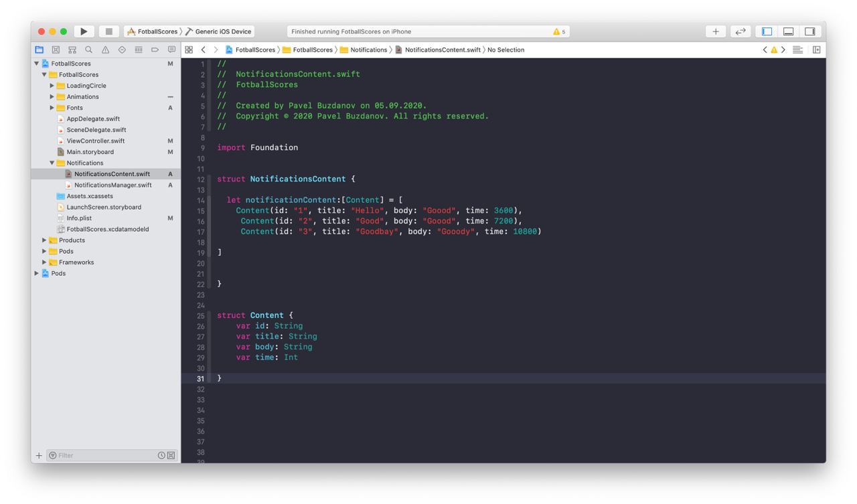Image resolution: width=857 pixels, height=504 pixels.
Task: Open the Project navigator tab
Action: [x=40, y=50]
